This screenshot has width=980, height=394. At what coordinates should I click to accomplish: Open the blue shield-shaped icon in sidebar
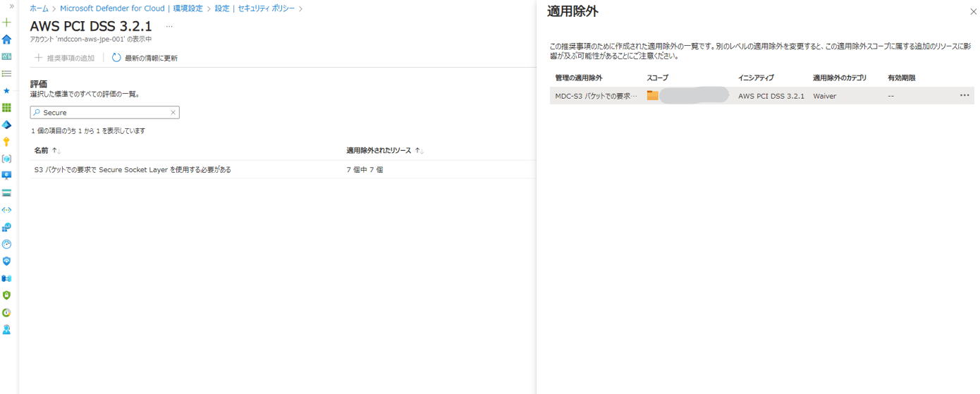(x=6, y=261)
